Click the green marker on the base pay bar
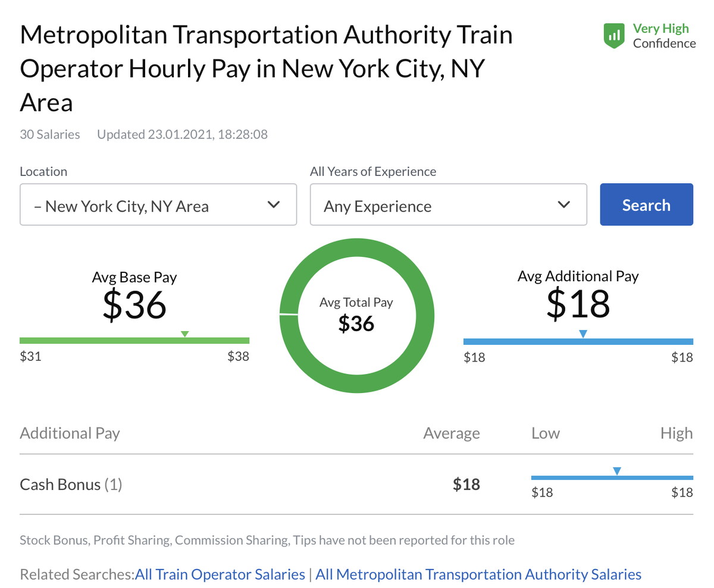 pyautogui.click(x=184, y=334)
